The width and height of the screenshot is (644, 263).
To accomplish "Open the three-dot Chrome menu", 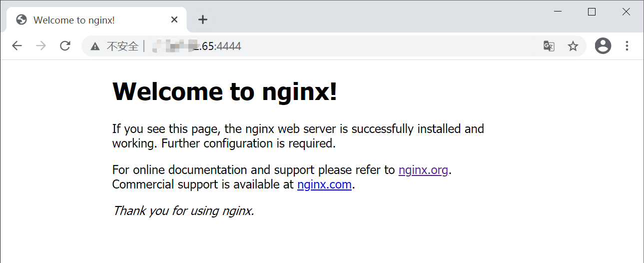I will [627, 46].
